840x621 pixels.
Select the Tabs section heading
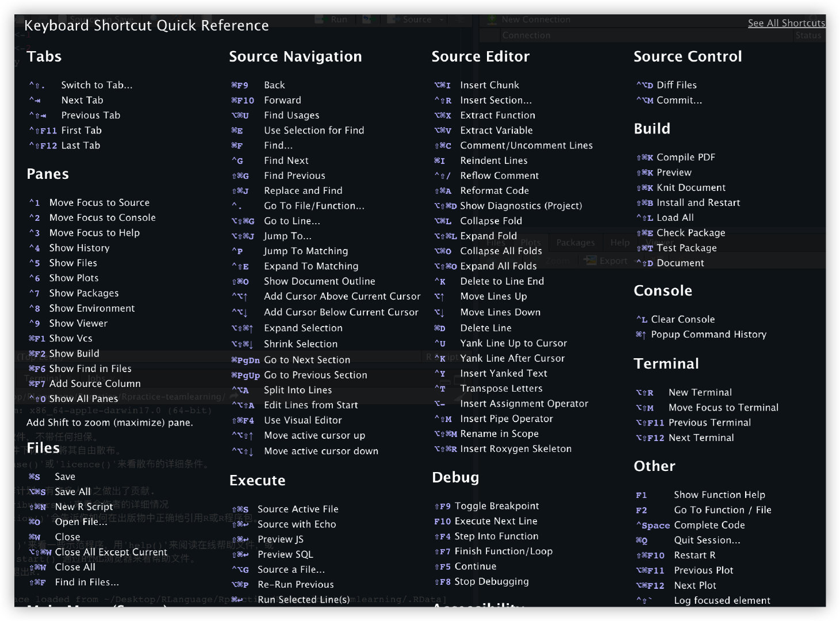(44, 56)
